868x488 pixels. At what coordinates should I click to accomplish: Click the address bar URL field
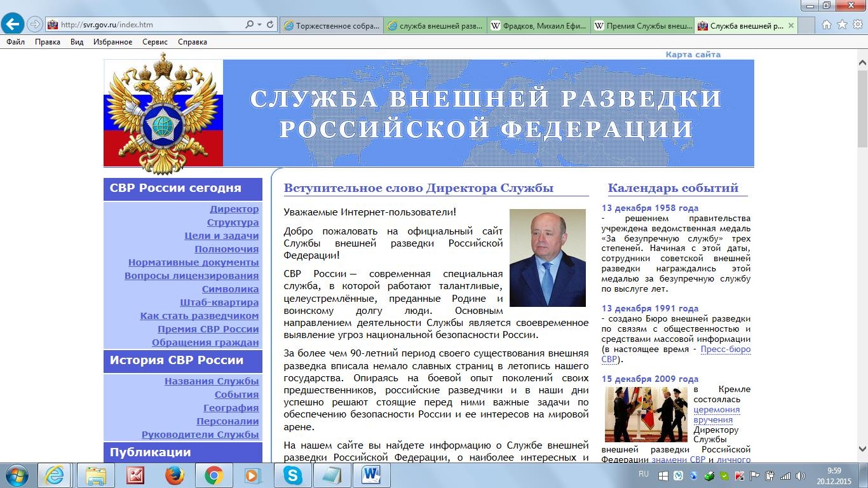(x=146, y=25)
